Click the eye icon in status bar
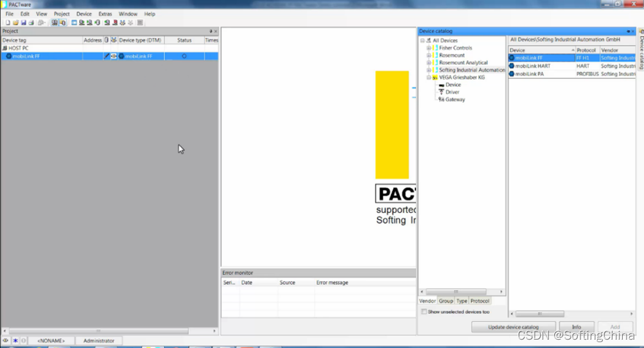The image size is (644, 348). 5,340
